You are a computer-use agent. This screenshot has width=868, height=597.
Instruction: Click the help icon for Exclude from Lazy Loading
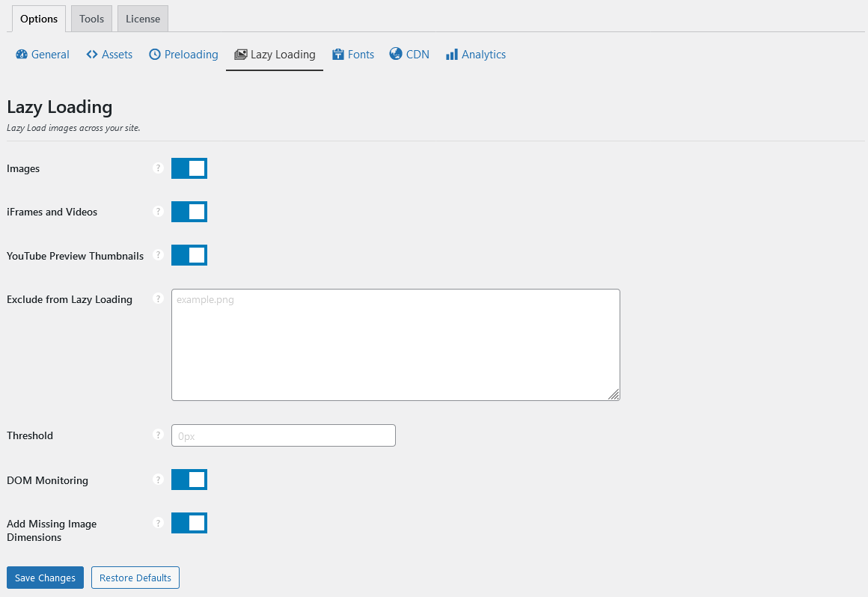(158, 298)
